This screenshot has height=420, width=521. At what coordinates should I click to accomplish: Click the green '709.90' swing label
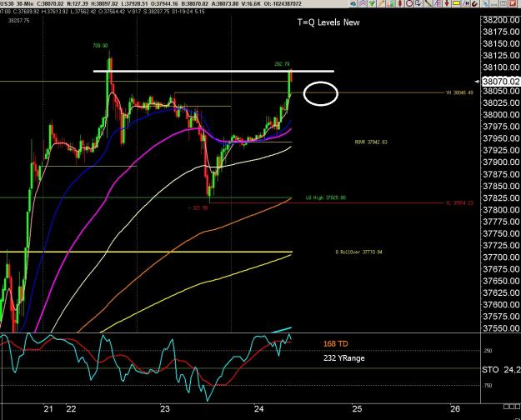coord(100,46)
